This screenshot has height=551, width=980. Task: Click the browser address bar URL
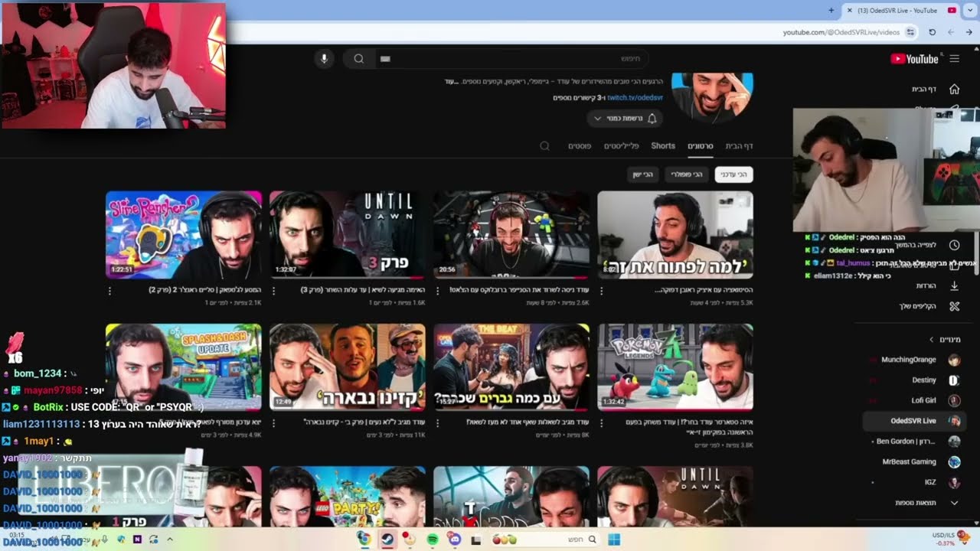pos(841,32)
